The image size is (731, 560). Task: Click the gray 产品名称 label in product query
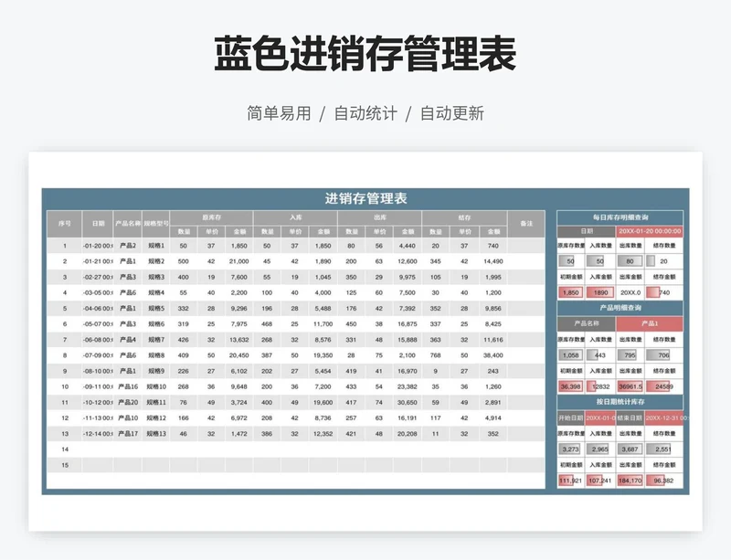[x=587, y=323]
